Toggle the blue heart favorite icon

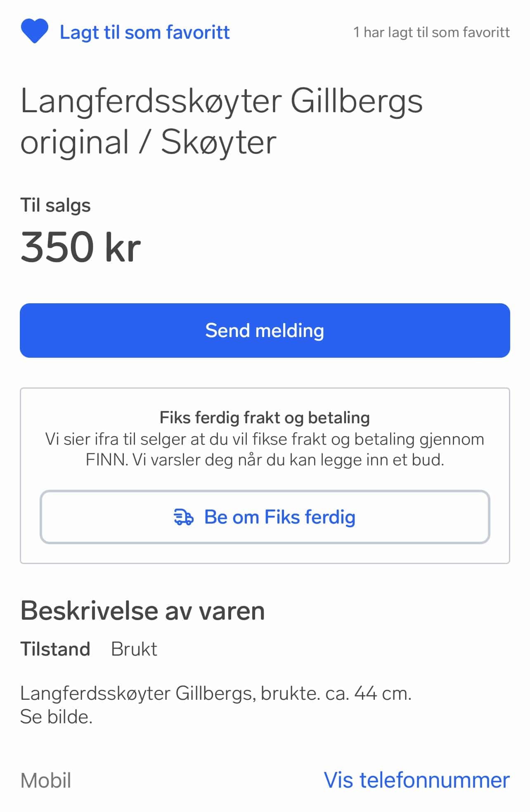coord(34,31)
